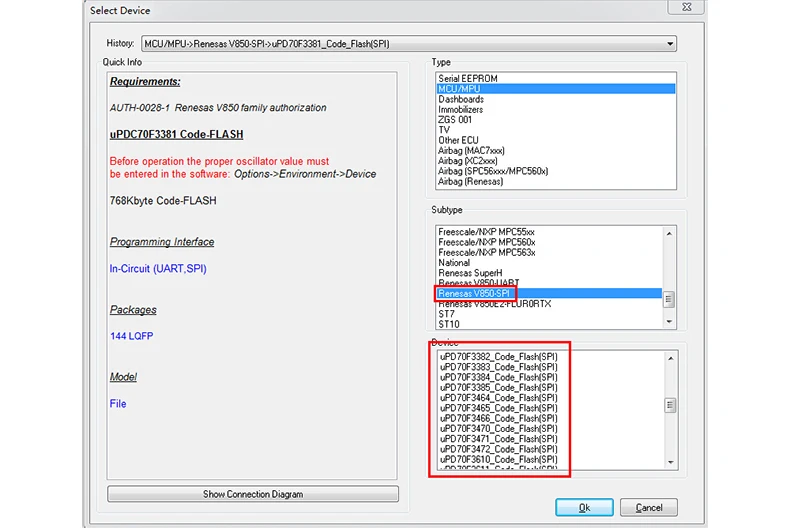Click the Device list scroll-up arrow
This screenshot has width=790, height=528.
(671, 358)
